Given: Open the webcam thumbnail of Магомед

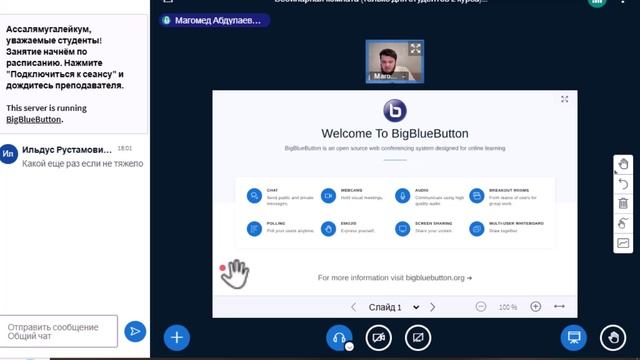Looking at the screenshot, I should (395, 62).
